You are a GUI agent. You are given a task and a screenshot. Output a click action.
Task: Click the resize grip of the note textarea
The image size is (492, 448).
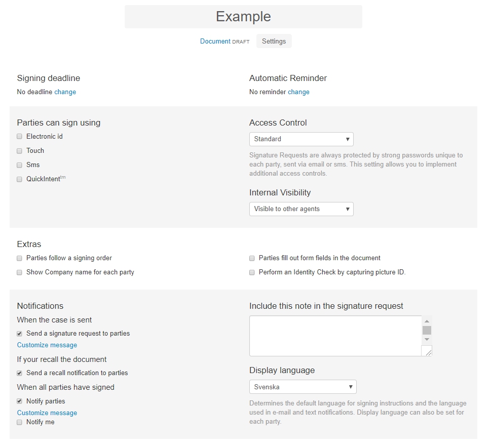[x=427, y=351]
